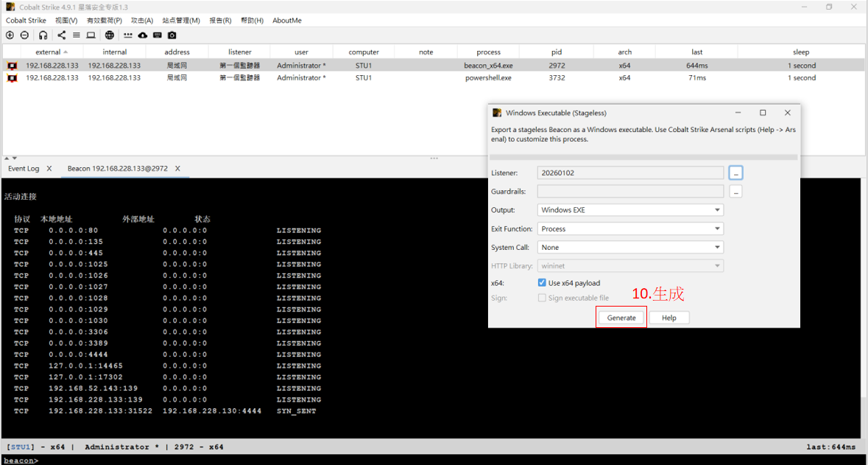Open the System Call dropdown

click(630, 247)
